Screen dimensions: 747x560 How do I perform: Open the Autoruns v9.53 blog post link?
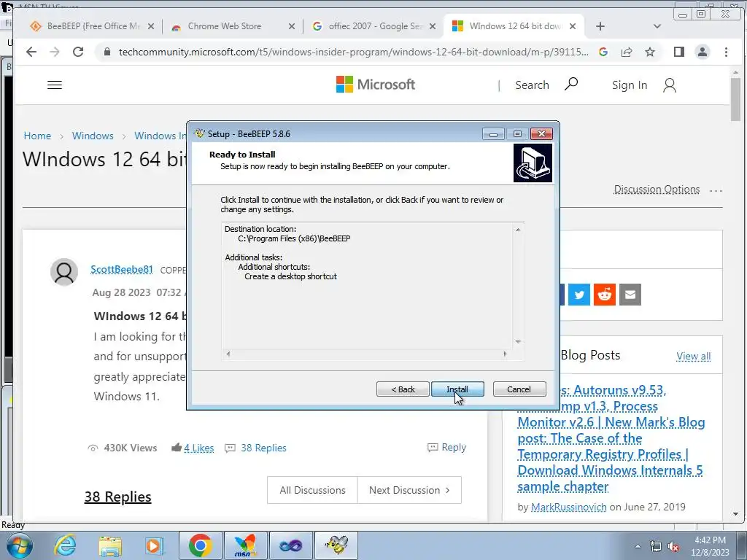(x=611, y=438)
